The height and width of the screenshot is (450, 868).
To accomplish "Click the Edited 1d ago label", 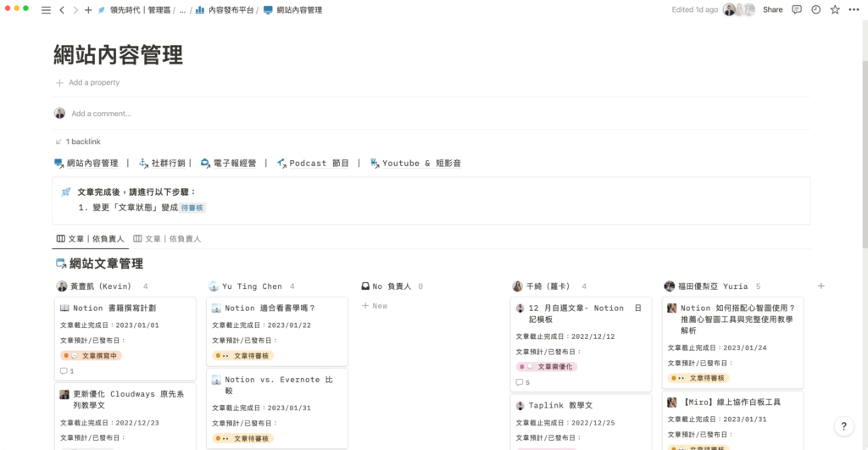I will (x=694, y=9).
